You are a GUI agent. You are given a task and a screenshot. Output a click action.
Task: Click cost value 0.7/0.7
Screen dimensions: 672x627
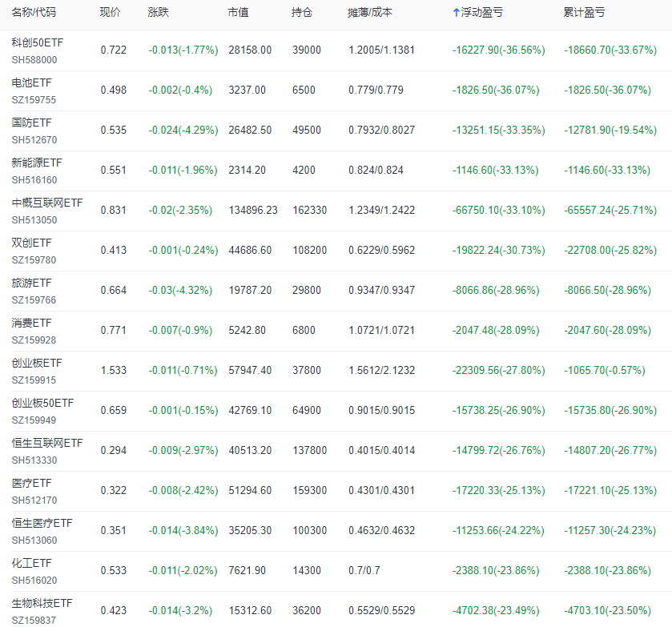pos(364,571)
